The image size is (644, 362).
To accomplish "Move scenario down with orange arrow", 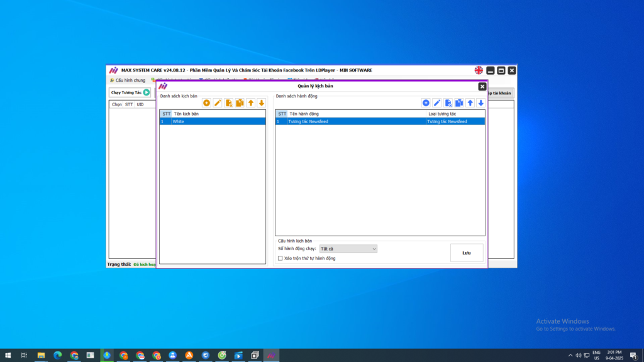I will [x=262, y=102].
